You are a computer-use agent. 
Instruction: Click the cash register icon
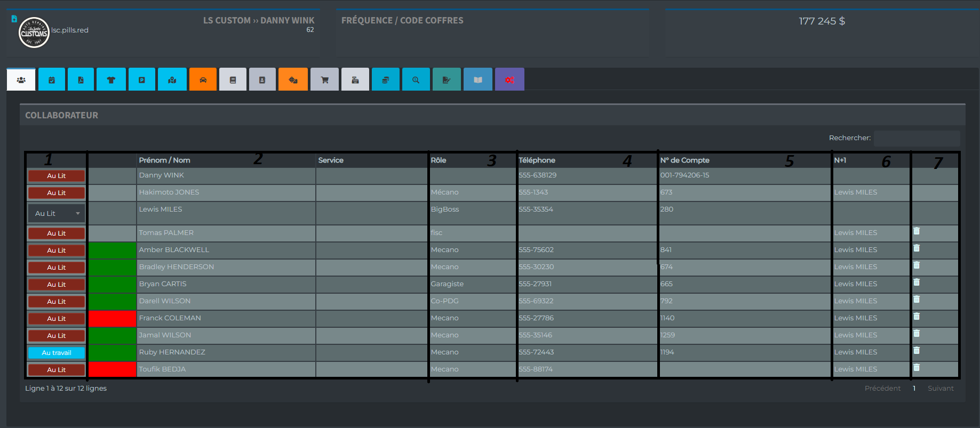(x=355, y=79)
